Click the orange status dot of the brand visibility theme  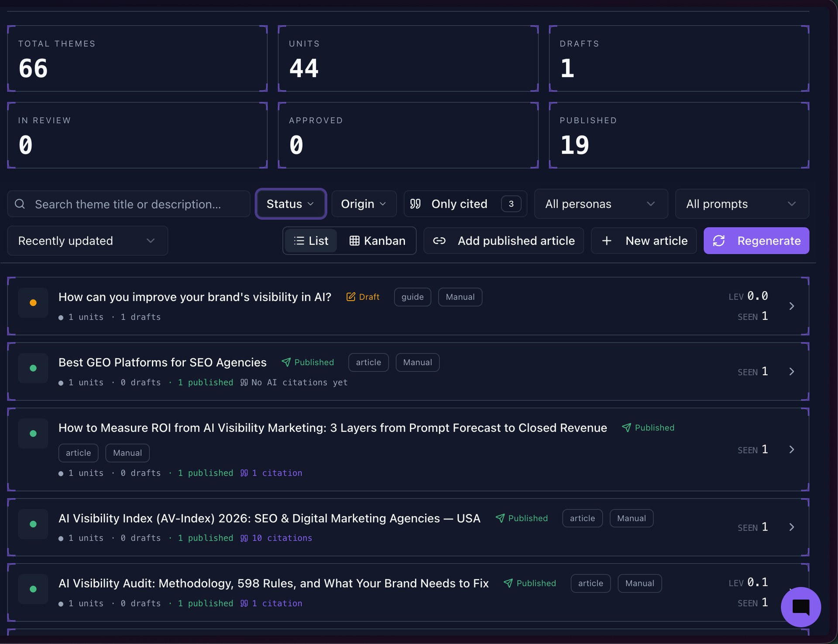click(x=33, y=303)
